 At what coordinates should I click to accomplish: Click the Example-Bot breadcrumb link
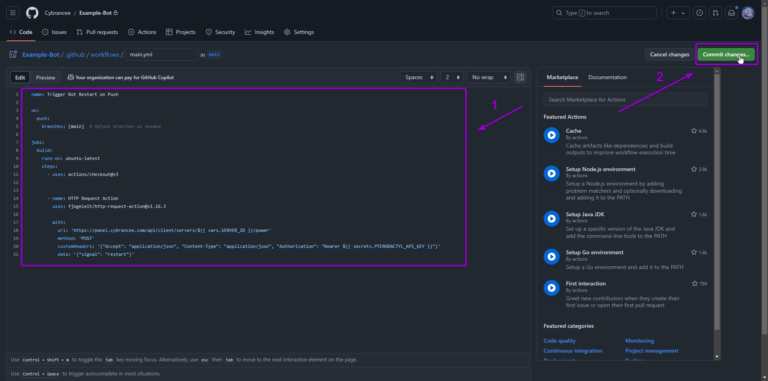click(41, 55)
